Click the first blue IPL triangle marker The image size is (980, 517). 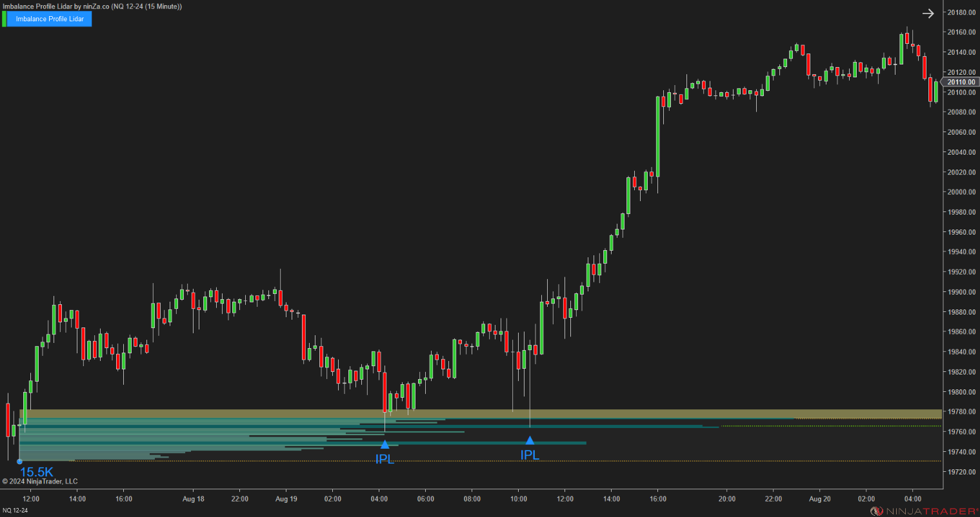[385, 444]
